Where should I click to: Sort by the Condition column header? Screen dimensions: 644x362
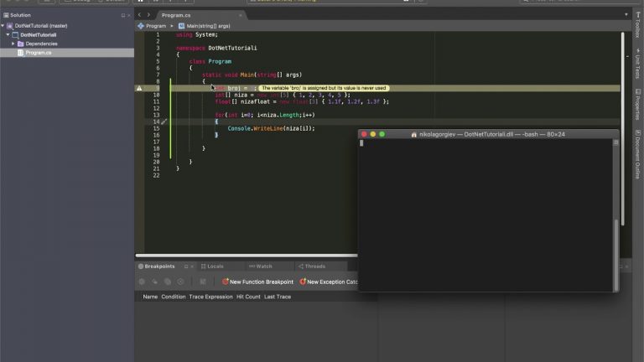(x=174, y=297)
